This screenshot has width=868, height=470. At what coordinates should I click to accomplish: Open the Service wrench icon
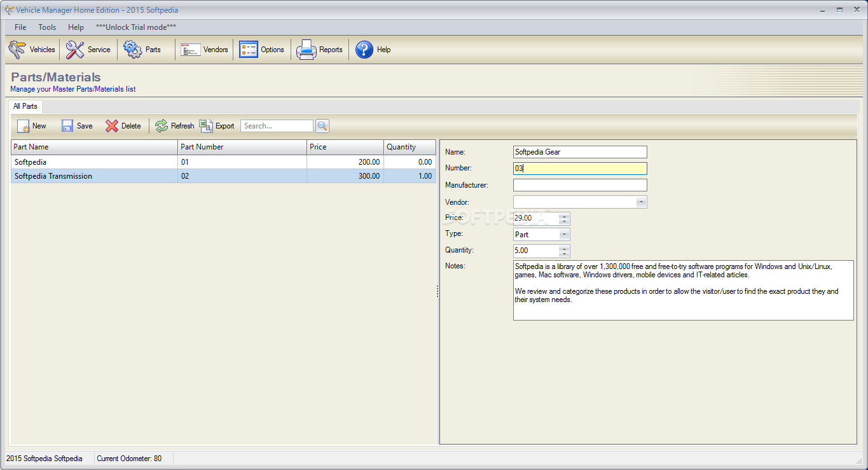tap(75, 50)
